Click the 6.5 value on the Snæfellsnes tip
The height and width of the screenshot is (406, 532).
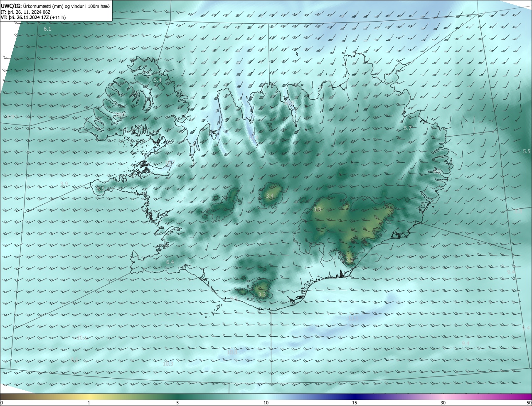click(100, 189)
